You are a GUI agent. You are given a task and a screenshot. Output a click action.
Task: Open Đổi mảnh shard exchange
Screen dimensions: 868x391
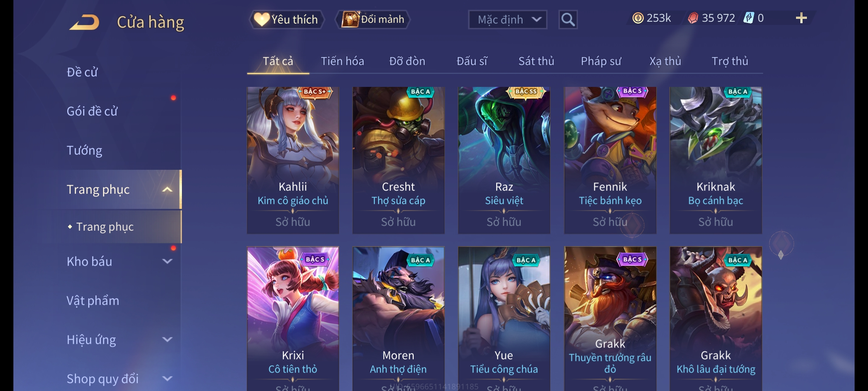pyautogui.click(x=373, y=20)
